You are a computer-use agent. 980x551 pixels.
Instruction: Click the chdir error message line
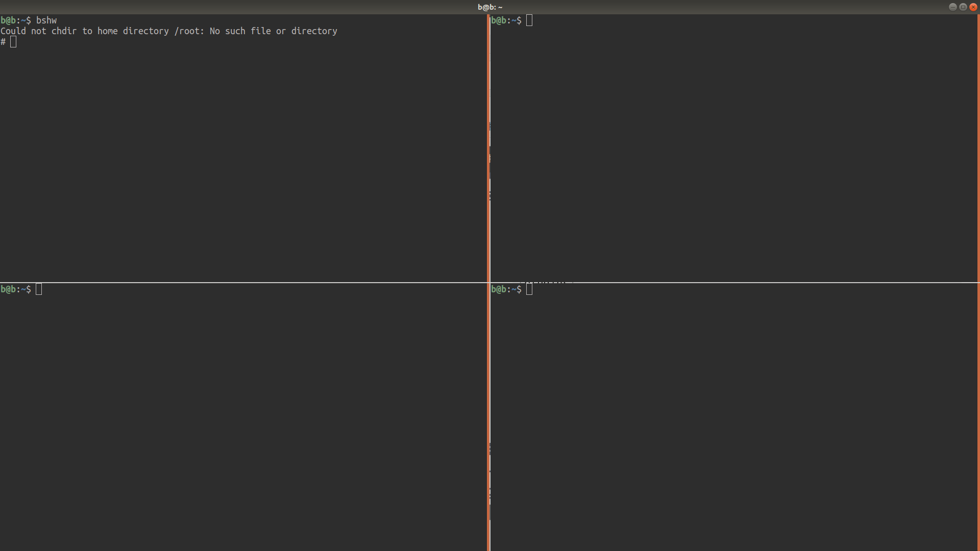click(x=168, y=31)
